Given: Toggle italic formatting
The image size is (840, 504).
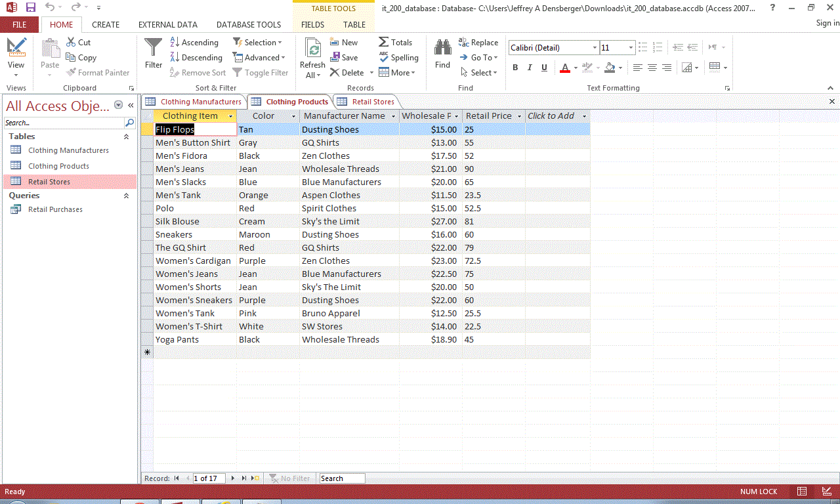Looking at the screenshot, I should 529,68.
